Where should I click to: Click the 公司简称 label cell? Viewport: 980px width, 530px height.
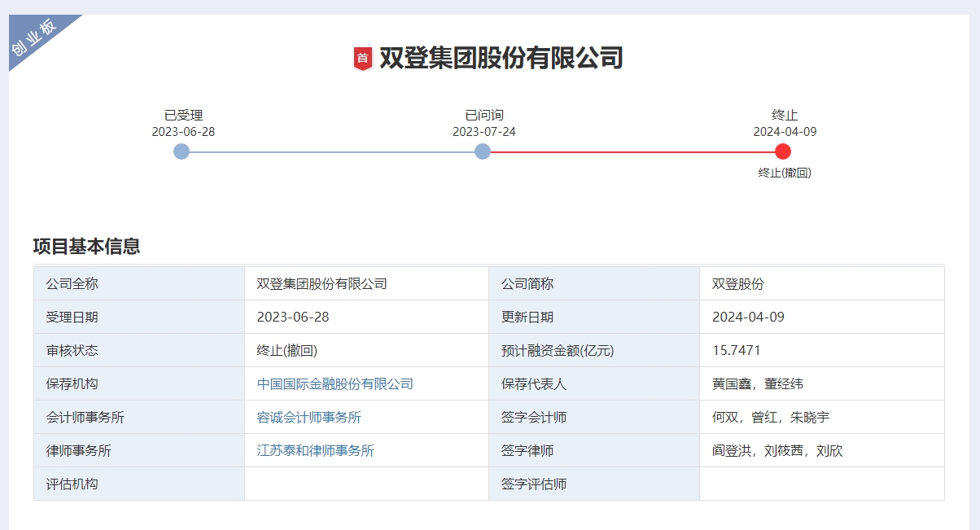594,284
